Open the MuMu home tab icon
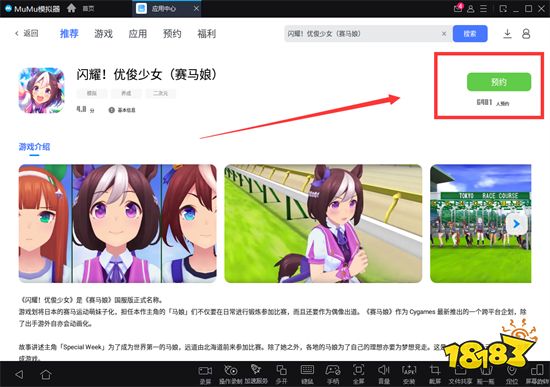 72,8
